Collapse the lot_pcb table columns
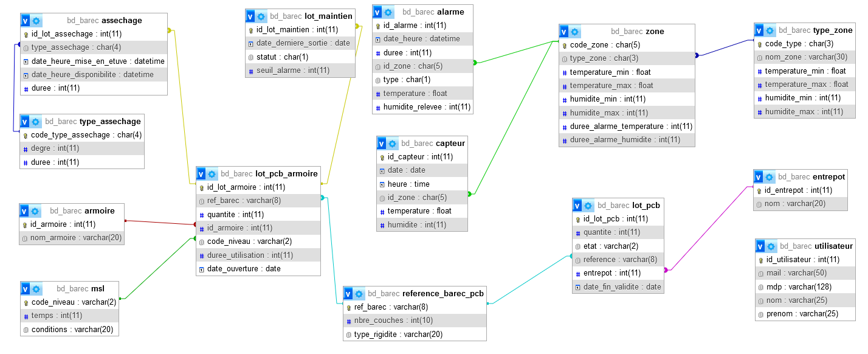868x354 pixels. click(577, 206)
